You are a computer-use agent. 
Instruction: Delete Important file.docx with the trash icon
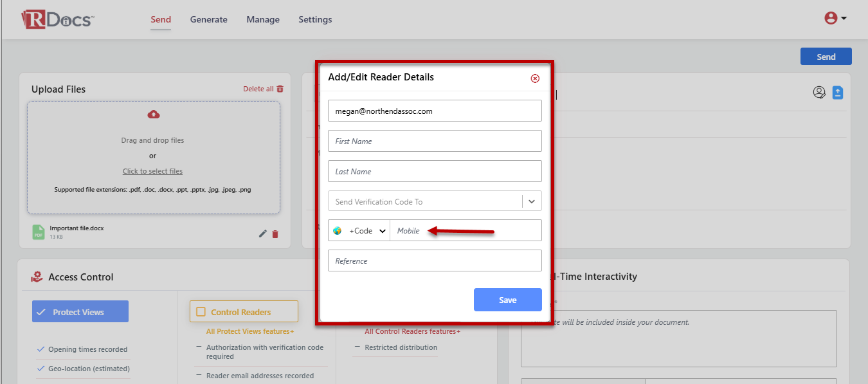tap(275, 234)
